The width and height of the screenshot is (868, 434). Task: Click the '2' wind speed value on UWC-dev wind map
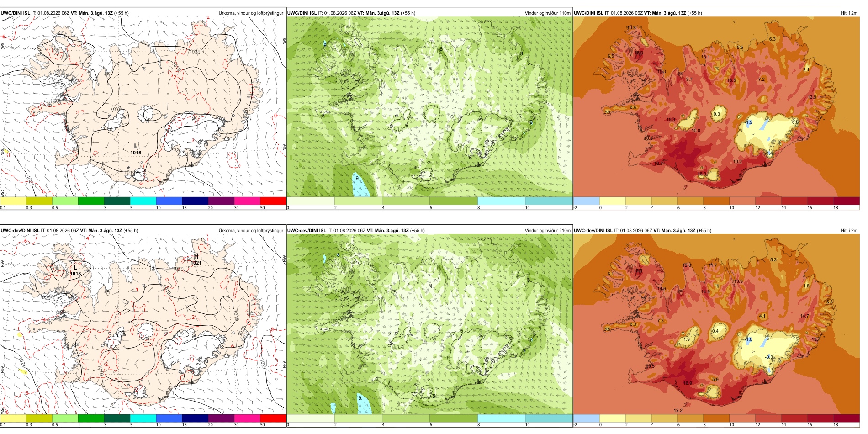(389, 334)
